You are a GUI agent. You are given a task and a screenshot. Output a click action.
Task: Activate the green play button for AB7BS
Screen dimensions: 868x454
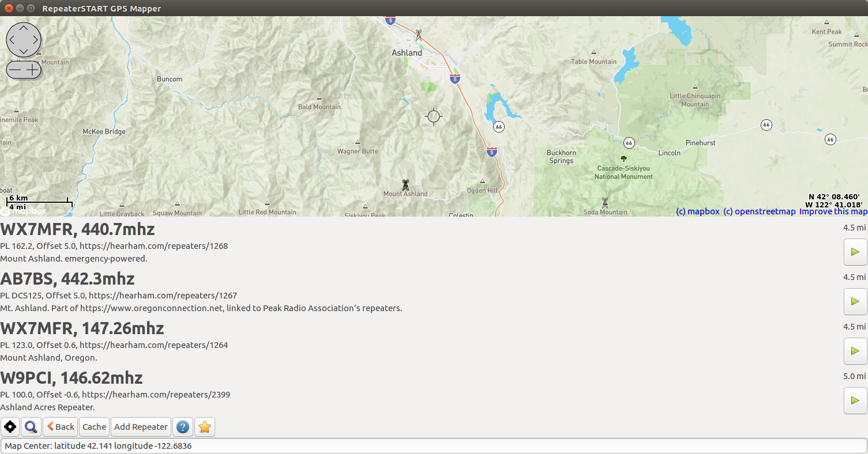855,301
